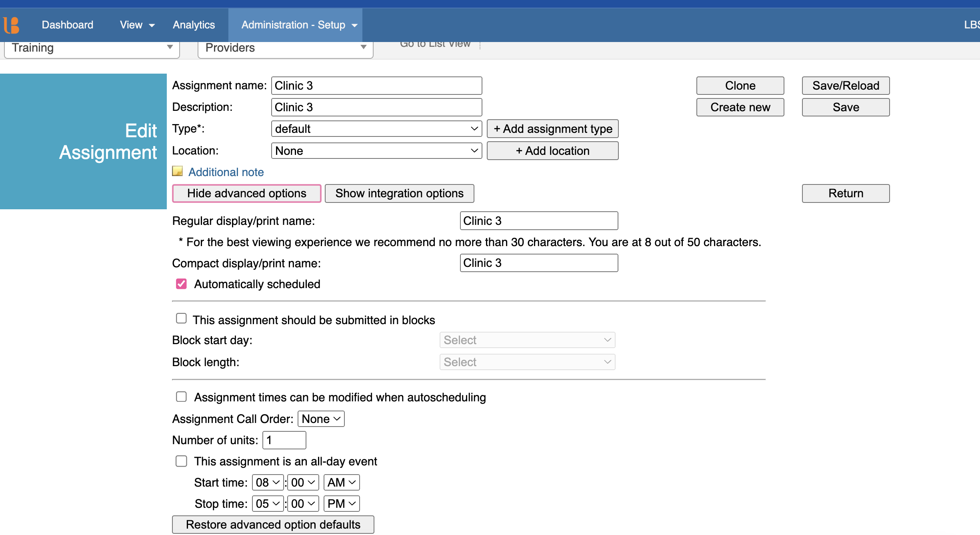Screen dimensions: 980x535
Task: Open the Type dropdown showing default
Action: pyautogui.click(x=376, y=128)
